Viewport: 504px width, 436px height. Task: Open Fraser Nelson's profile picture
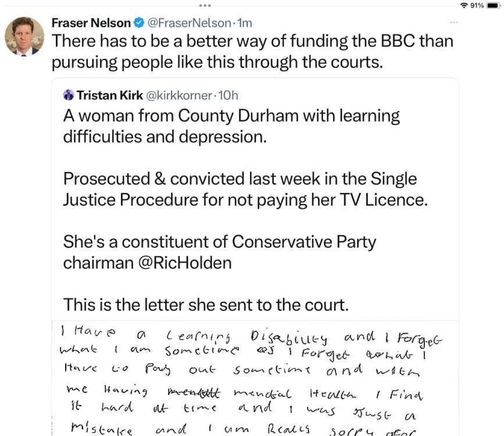coord(24,37)
